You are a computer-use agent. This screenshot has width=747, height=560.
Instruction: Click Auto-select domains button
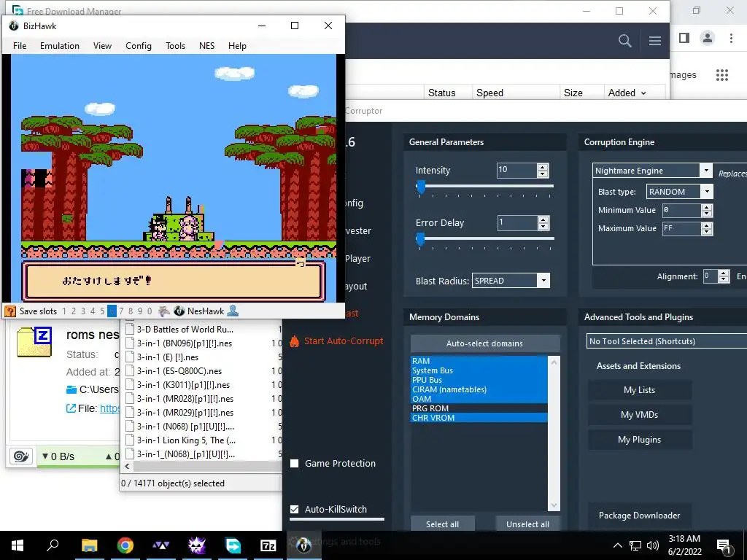[484, 343]
